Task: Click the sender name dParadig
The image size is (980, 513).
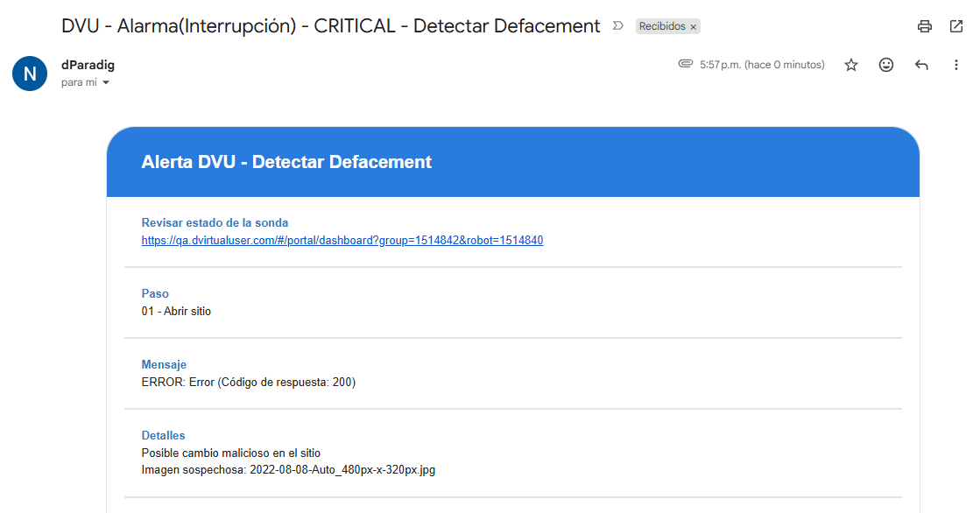Action: pos(88,65)
